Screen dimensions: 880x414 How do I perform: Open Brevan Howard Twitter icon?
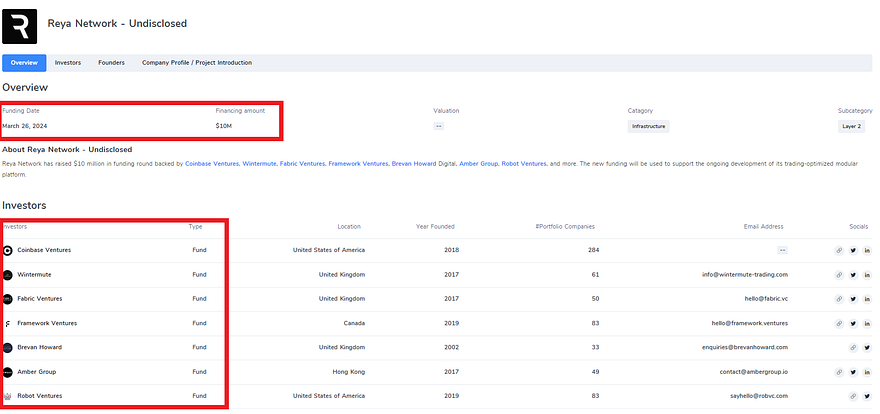tap(867, 348)
